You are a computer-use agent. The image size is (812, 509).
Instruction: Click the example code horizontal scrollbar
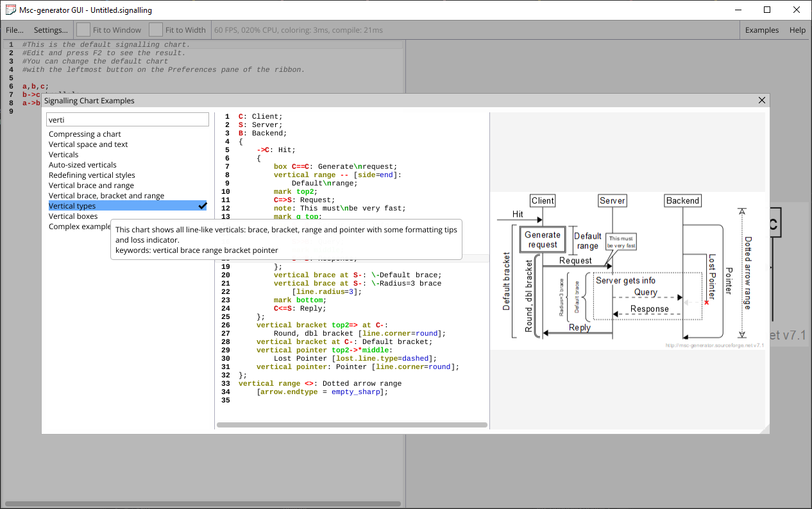point(351,425)
